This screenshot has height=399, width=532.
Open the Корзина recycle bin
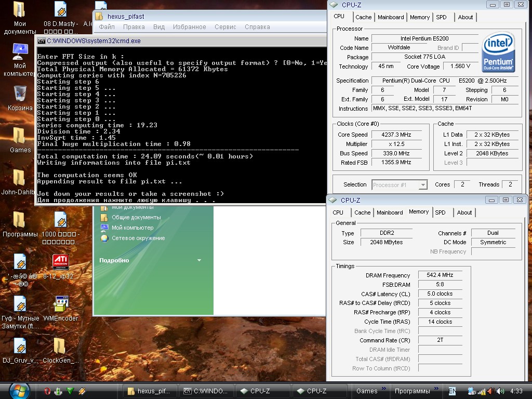click(20, 94)
